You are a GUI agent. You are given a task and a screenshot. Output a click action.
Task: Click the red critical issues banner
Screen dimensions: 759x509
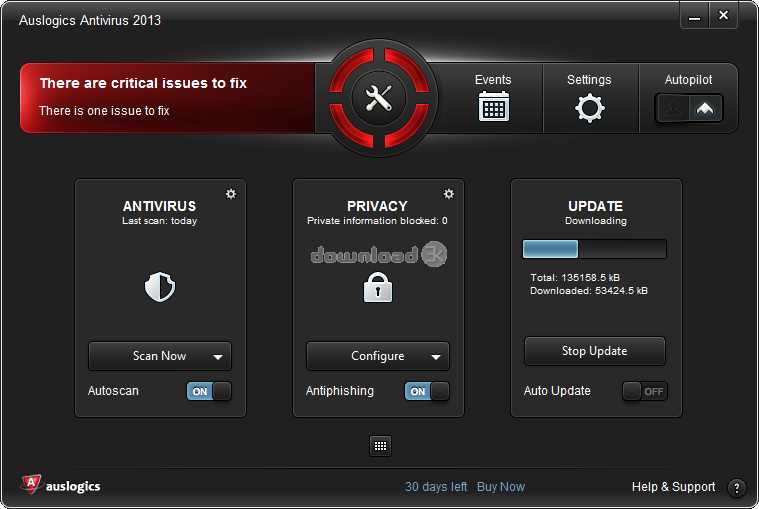pos(167,98)
